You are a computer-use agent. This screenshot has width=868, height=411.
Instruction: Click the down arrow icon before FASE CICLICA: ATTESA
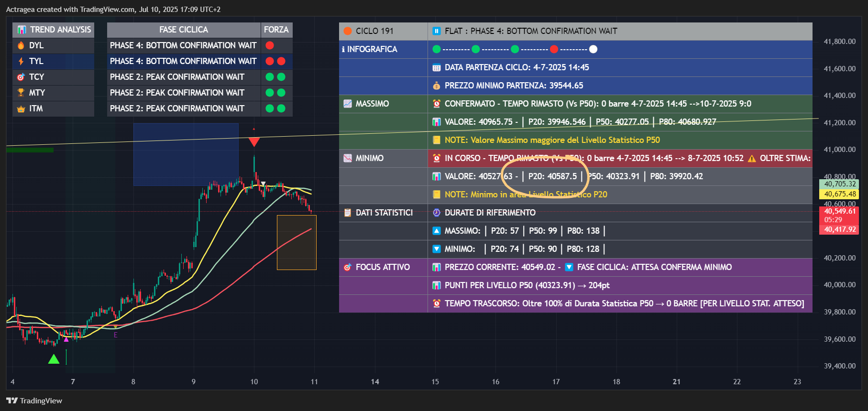(x=569, y=267)
